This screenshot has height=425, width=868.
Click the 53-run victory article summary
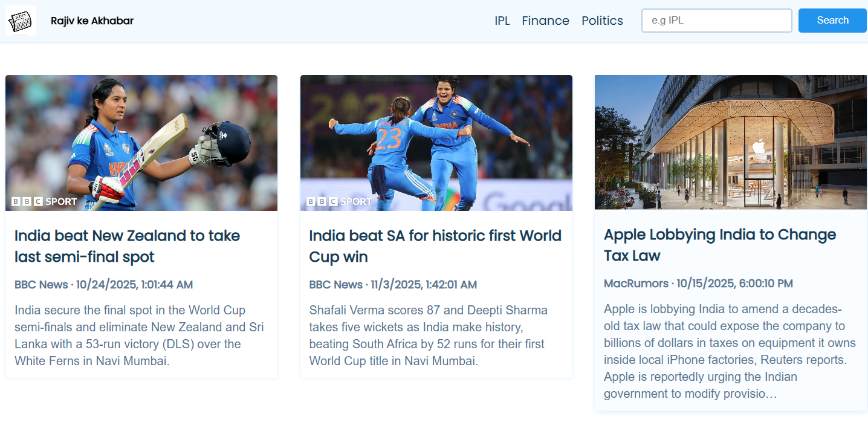click(139, 336)
